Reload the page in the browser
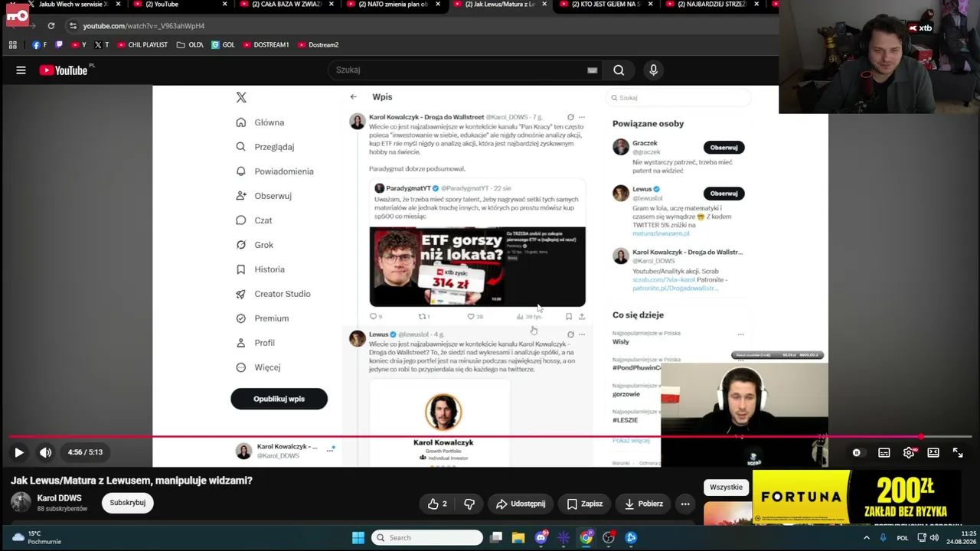The image size is (980, 551). pyautogui.click(x=51, y=26)
